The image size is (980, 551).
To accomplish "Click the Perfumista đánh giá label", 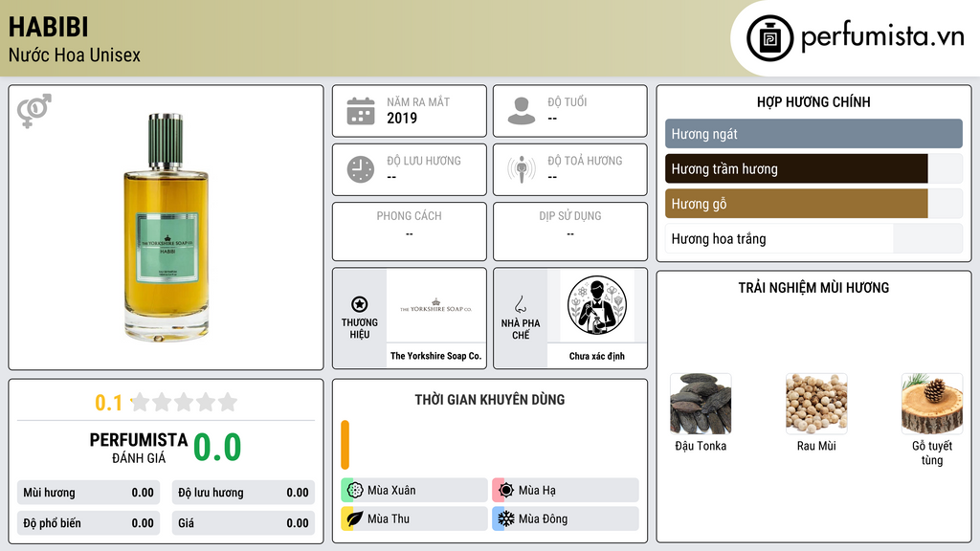I will pyautogui.click(x=139, y=448).
